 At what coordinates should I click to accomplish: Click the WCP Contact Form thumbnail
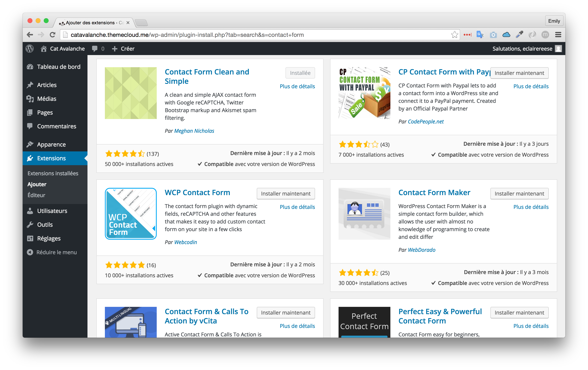(x=131, y=214)
